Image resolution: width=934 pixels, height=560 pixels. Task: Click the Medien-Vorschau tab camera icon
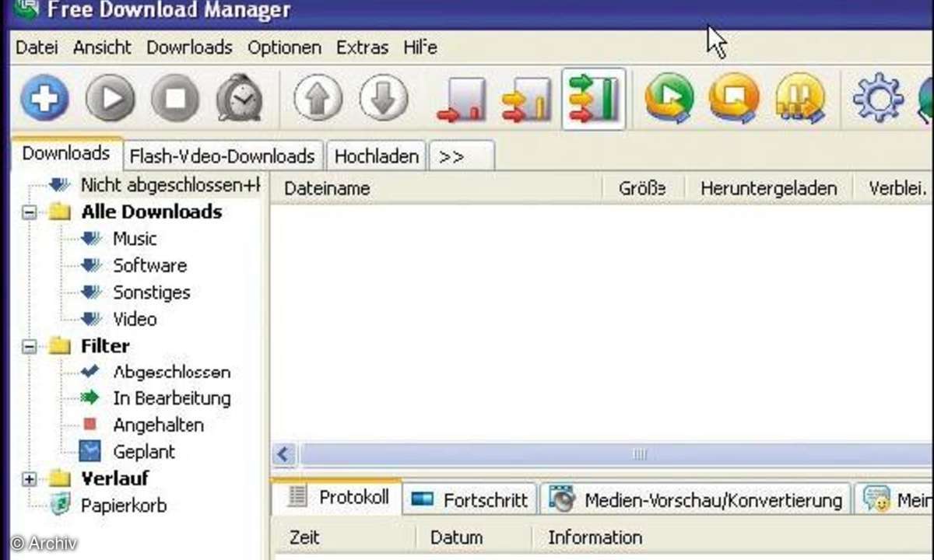(x=562, y=499)
